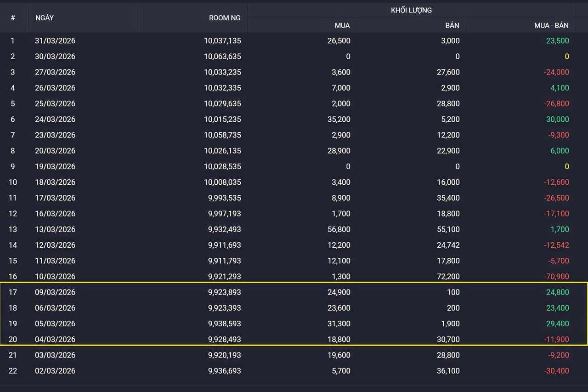Click buy volume 5,700
Image resolution: width=588 pixels, height=392 pixels.
tap(341, 370)
